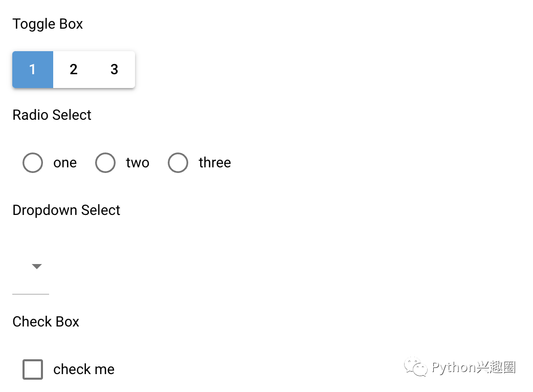
Task: Click the Check Box heading
Action: (x=46, y=322)
